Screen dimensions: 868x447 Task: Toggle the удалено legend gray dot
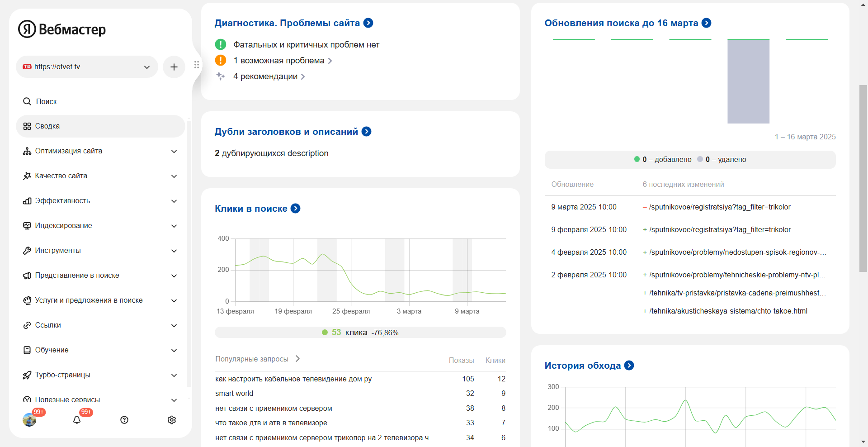pyautogui.click(x=700, y=159)
